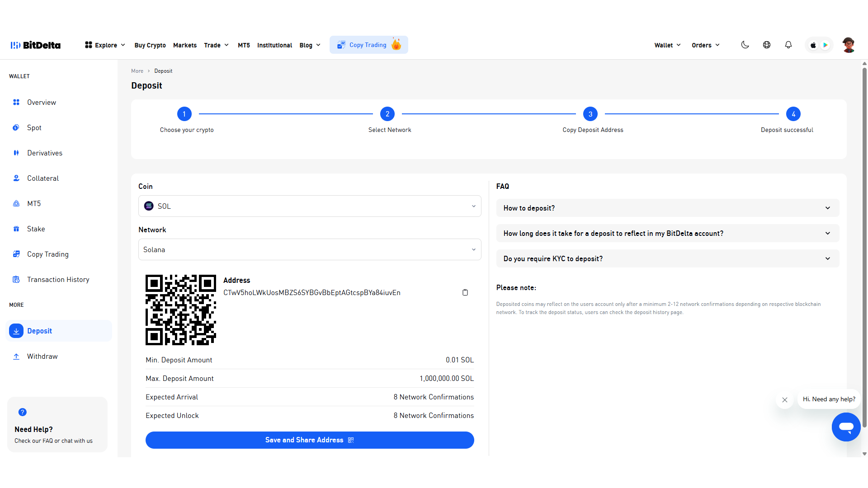Click Expected Unlock confirmations value

434,416
